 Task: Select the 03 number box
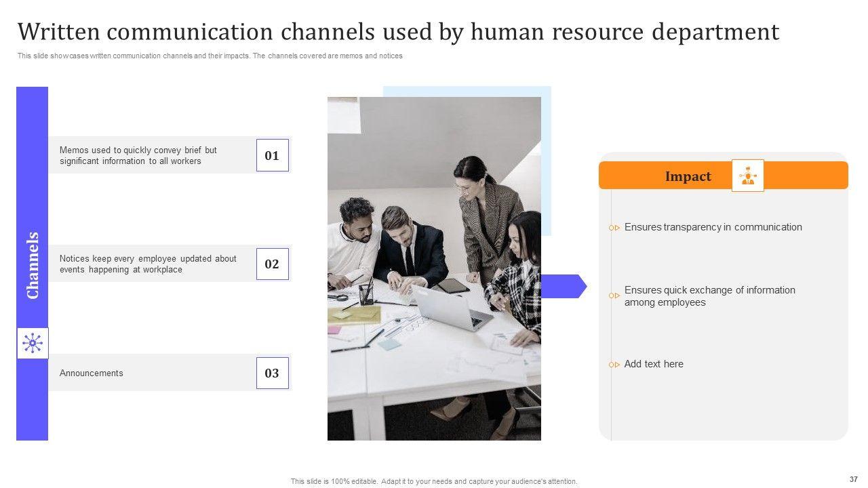pos(273,373)
